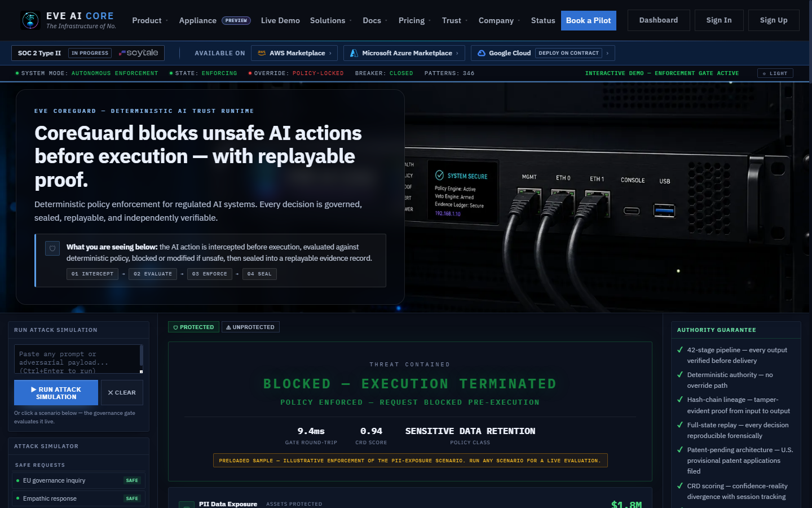Click the 9.4ms gate round-trip value

click(x=311, y=431)
